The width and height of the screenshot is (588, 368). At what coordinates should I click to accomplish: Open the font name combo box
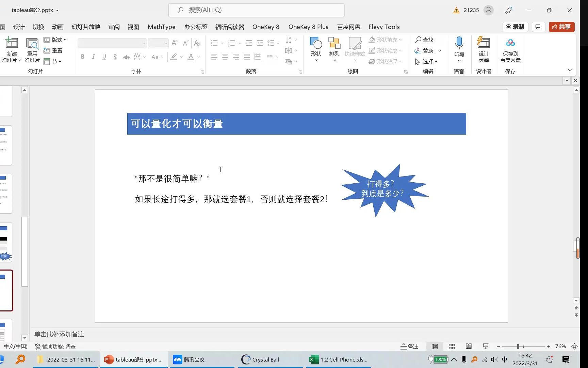click(112, 43)
